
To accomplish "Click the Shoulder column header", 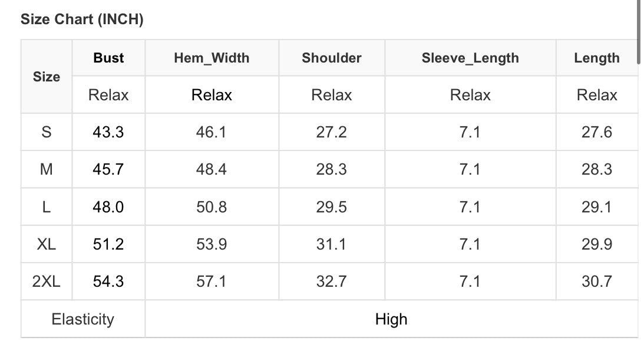I will (x=331, y=58).
